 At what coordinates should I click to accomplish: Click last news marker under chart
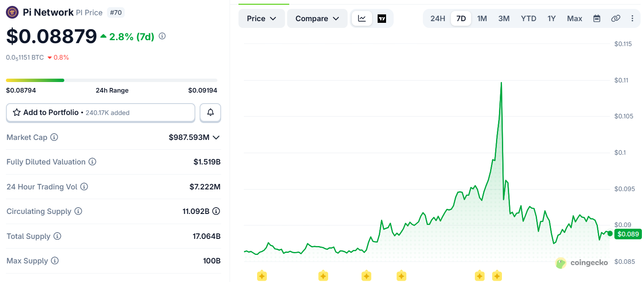[x=497, y=276]
